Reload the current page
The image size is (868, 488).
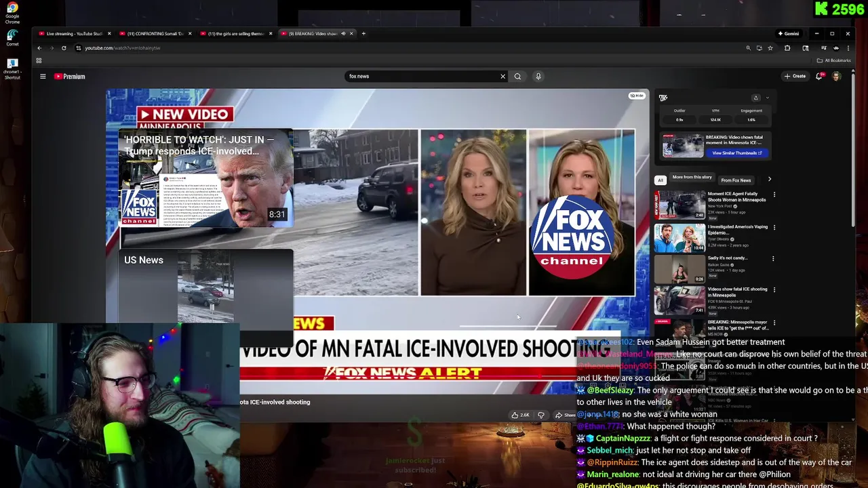tap(64, 48)
